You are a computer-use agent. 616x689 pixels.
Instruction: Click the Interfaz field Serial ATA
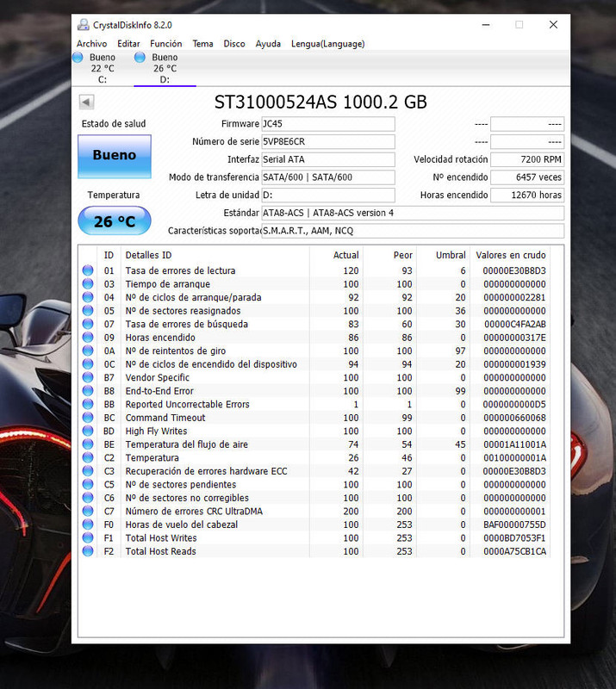(x=328, y=159)
